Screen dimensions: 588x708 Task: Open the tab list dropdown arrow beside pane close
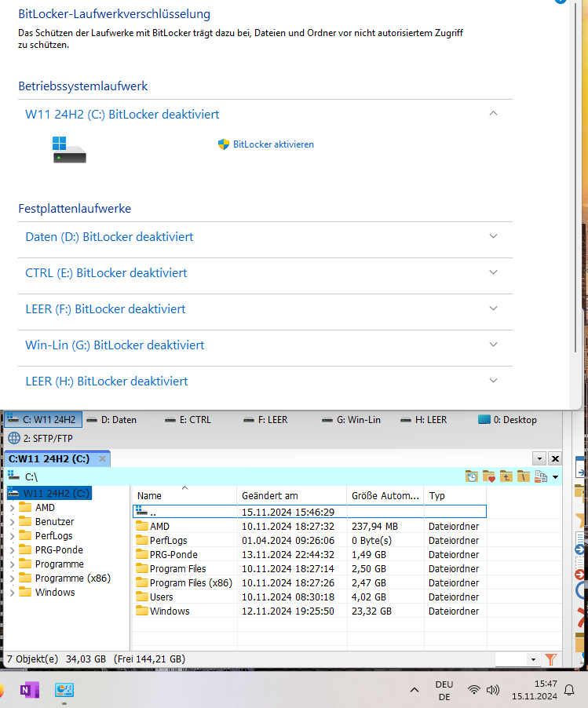coord(539,458)
